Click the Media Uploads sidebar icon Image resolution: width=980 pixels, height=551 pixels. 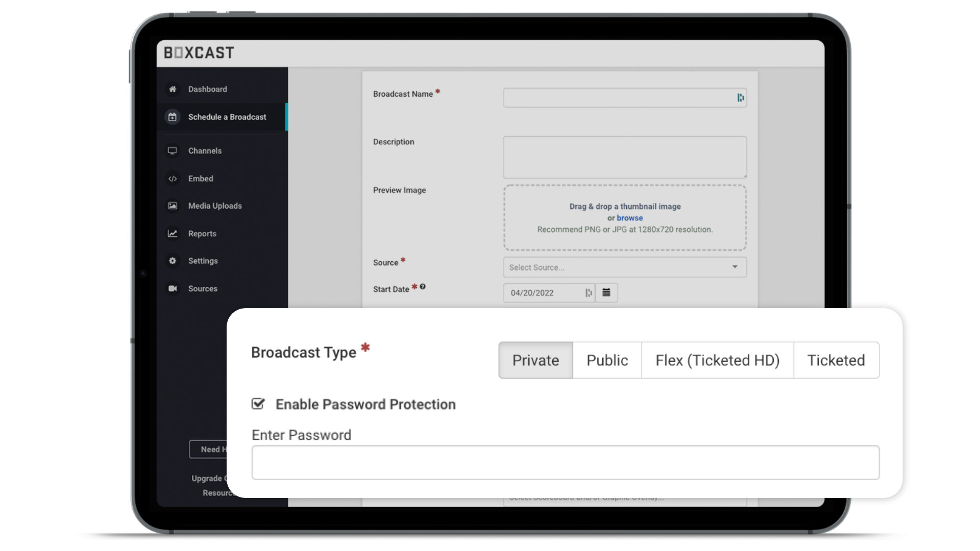(x=171, y=206)
